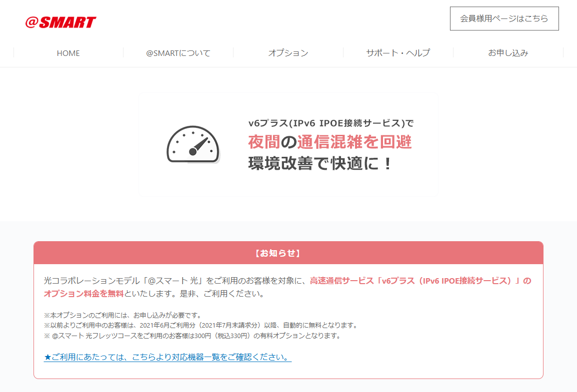Click the 【お知らせ】 header bar

coord(288,253)
